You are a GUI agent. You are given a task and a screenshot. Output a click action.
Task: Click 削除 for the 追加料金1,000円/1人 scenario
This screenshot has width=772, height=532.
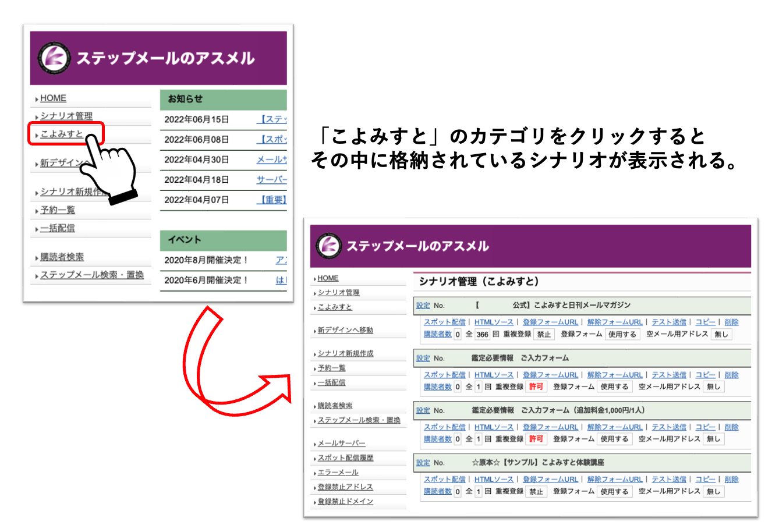(x=732, y=427)
